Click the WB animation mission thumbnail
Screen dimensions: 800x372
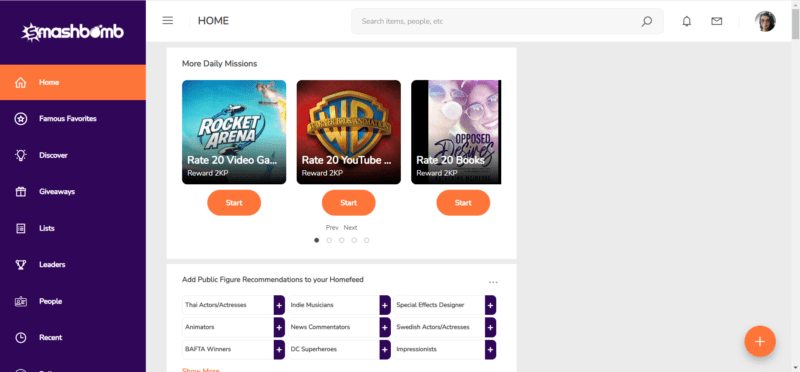pos(348,132)
